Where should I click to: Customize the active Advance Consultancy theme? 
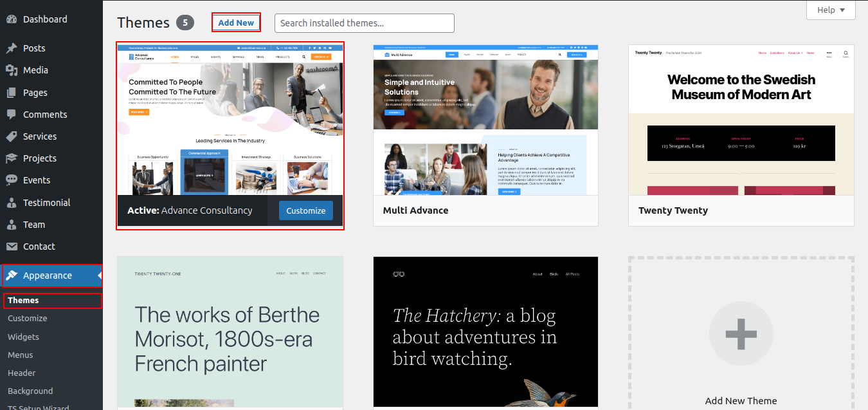[x=306, y=210]
